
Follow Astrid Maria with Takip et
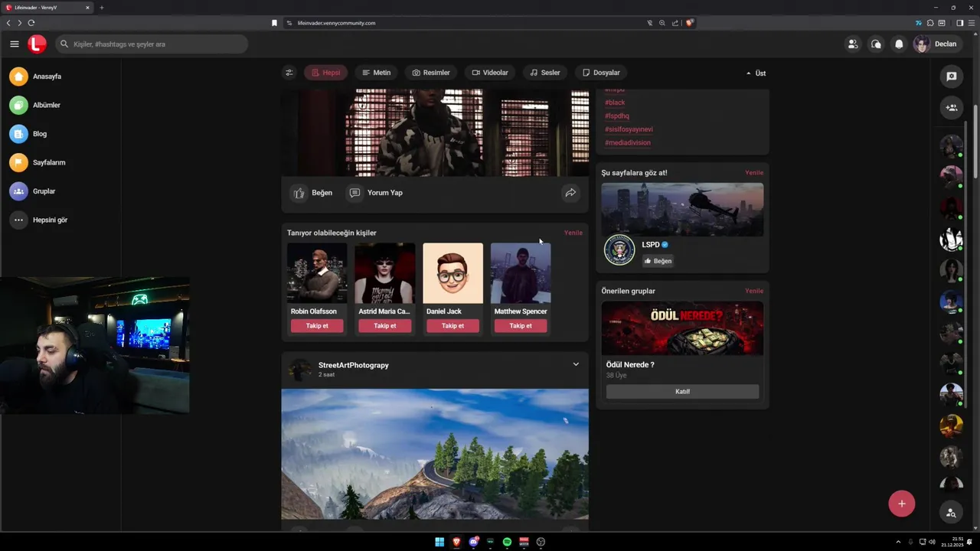(x=385, y=326)
